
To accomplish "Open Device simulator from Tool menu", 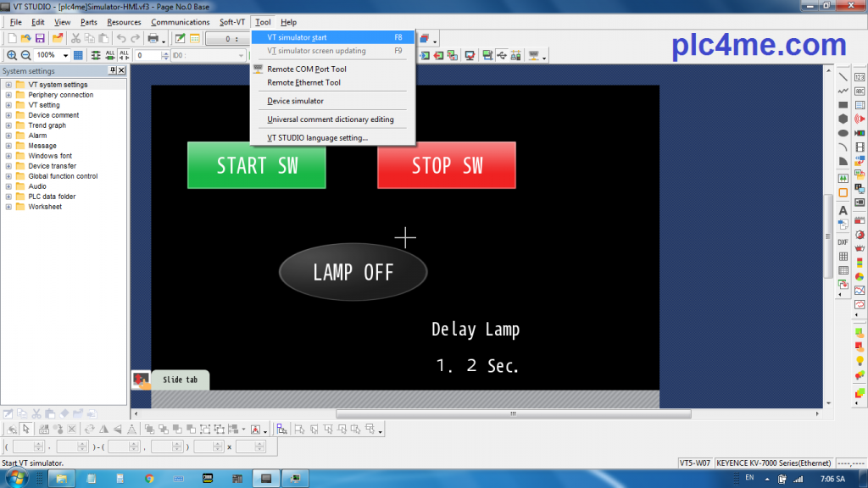I will 295,101.
